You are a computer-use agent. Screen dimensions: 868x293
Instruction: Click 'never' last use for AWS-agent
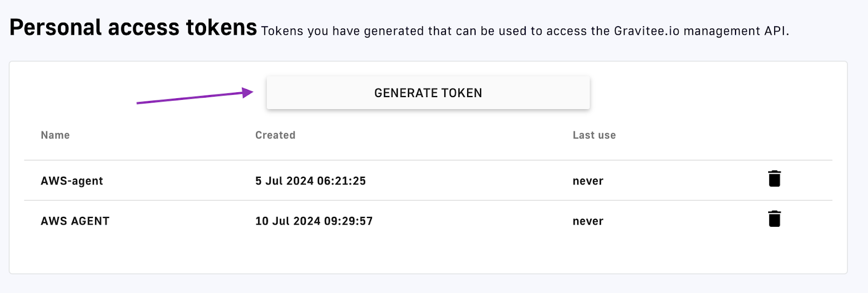click(588, 181)
